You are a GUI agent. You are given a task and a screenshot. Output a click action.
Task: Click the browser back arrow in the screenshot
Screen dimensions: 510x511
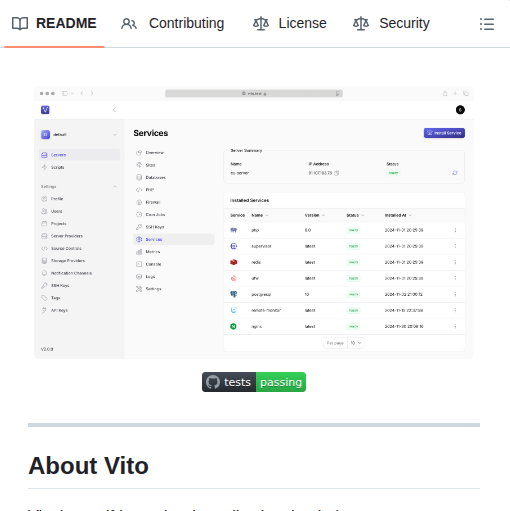(x=82, y=93)
